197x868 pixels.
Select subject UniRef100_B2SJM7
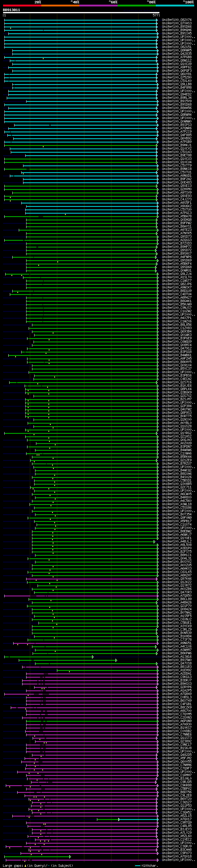(177, 399)
